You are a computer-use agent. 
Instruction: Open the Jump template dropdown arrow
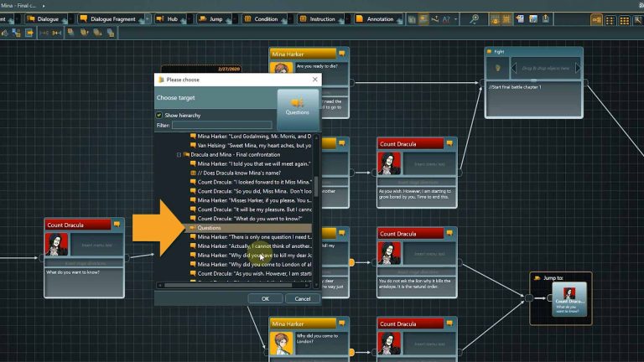(x=235, y=19)
